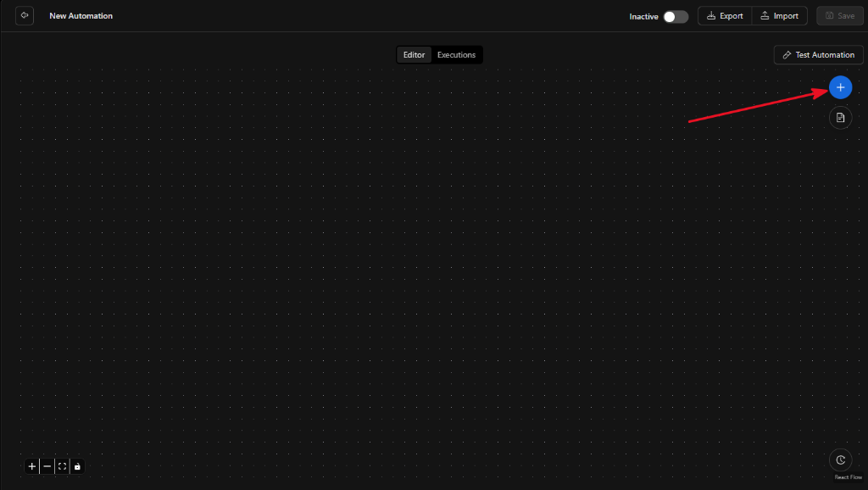This screenshot has width=868, height=490.
Task: Fit view to the canvas
Action: coord(62,467)
